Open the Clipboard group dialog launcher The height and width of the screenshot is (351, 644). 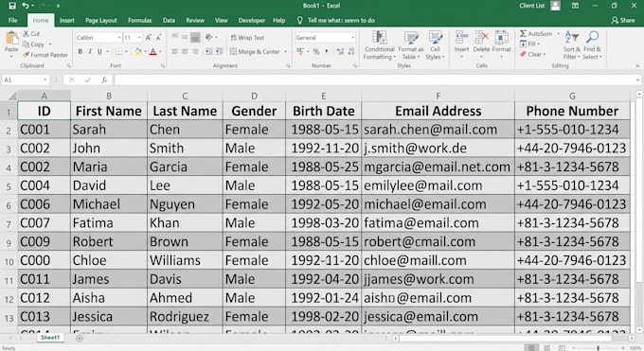[x=68, y=65]
